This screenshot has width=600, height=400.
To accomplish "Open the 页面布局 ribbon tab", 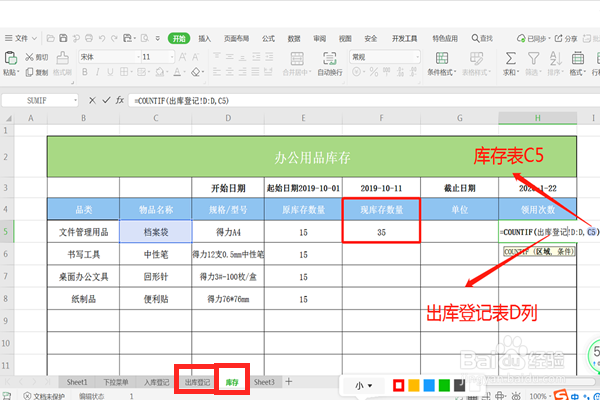I will 236,38.
